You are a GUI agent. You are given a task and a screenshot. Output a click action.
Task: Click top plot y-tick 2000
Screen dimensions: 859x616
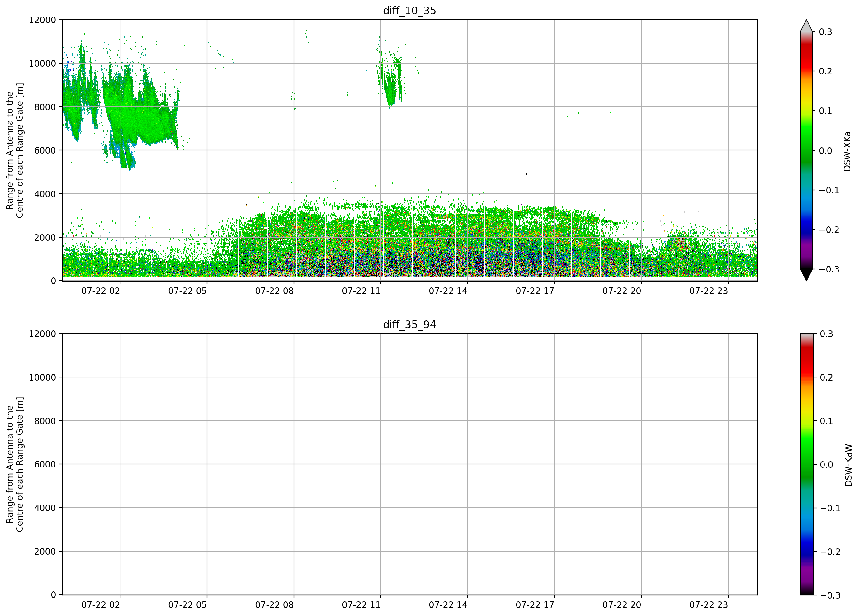coord(45,238)
